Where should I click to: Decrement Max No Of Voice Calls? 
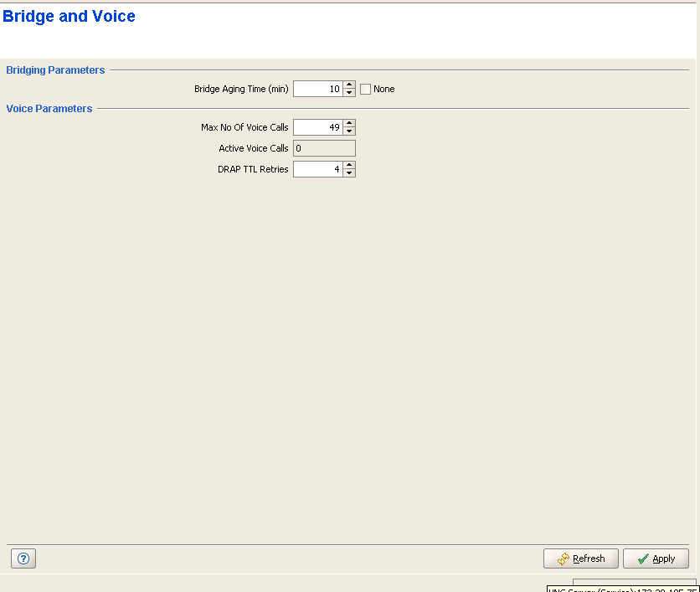click(x=349, y=131)
